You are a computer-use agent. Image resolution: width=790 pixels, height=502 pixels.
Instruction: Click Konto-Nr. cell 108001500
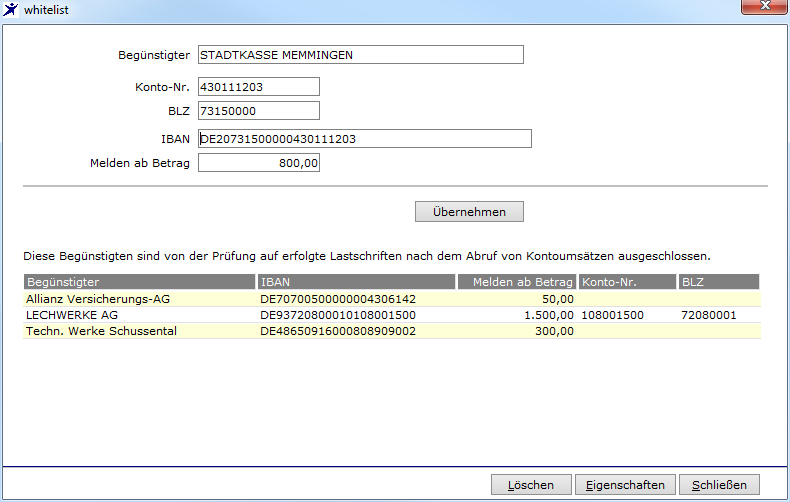point(613,315)
